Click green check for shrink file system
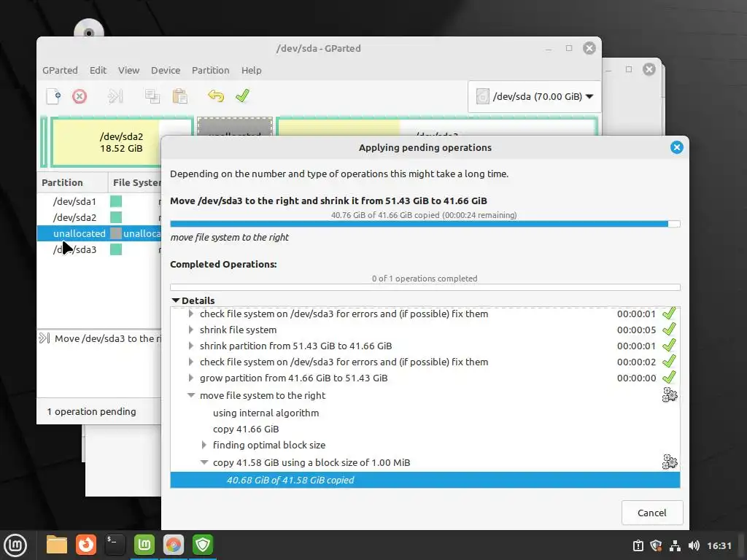747x560 pixels. tap(669, 330)
